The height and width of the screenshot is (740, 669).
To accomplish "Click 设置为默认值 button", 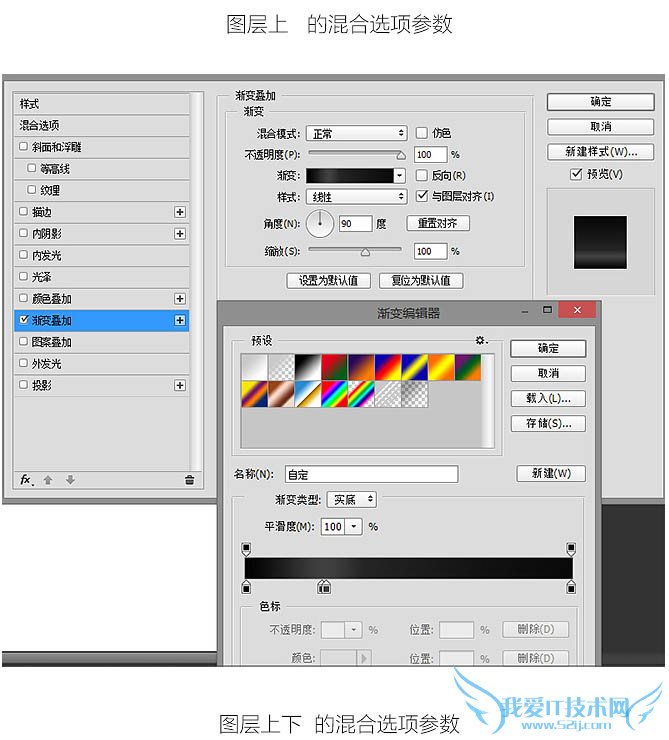I will 328,281.
